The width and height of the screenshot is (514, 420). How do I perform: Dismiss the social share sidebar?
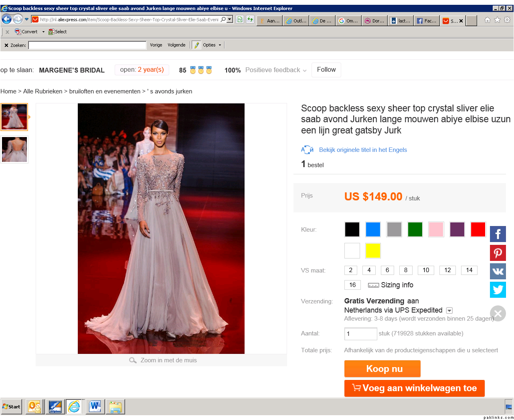498,313
